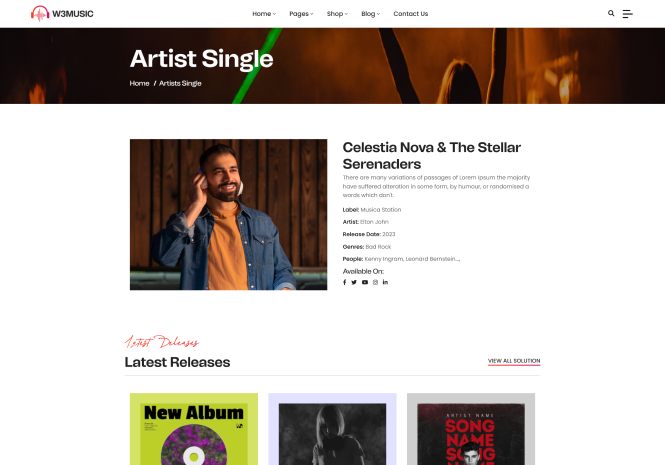665x465 pixels.
Task: Go to Contact Us page
Action: pyautogui.click(x=411, y=14)
